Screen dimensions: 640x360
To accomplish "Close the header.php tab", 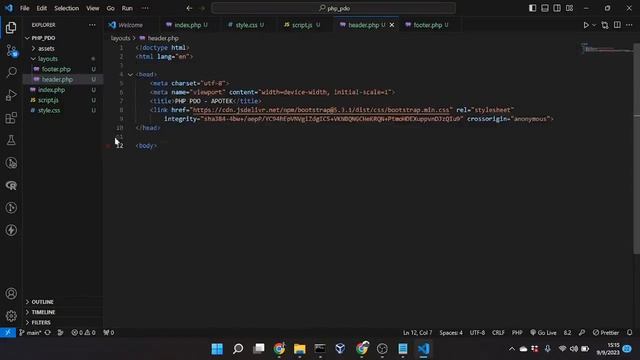I will coord(392,25).
